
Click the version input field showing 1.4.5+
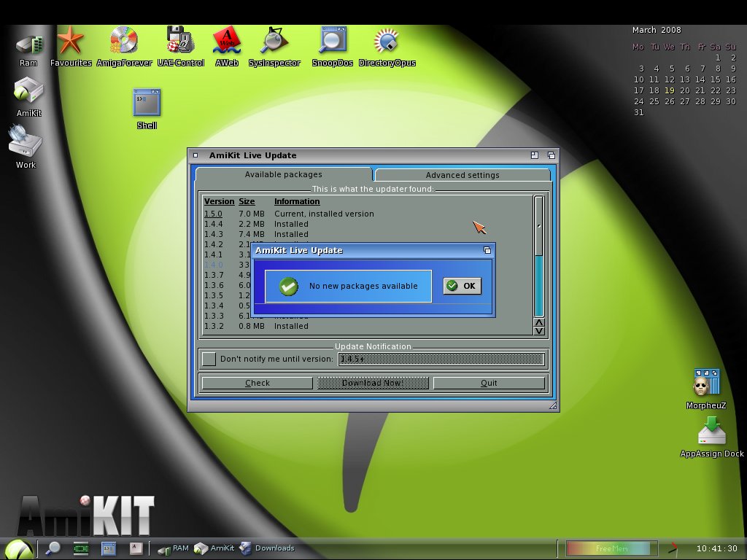pos(441,359)
